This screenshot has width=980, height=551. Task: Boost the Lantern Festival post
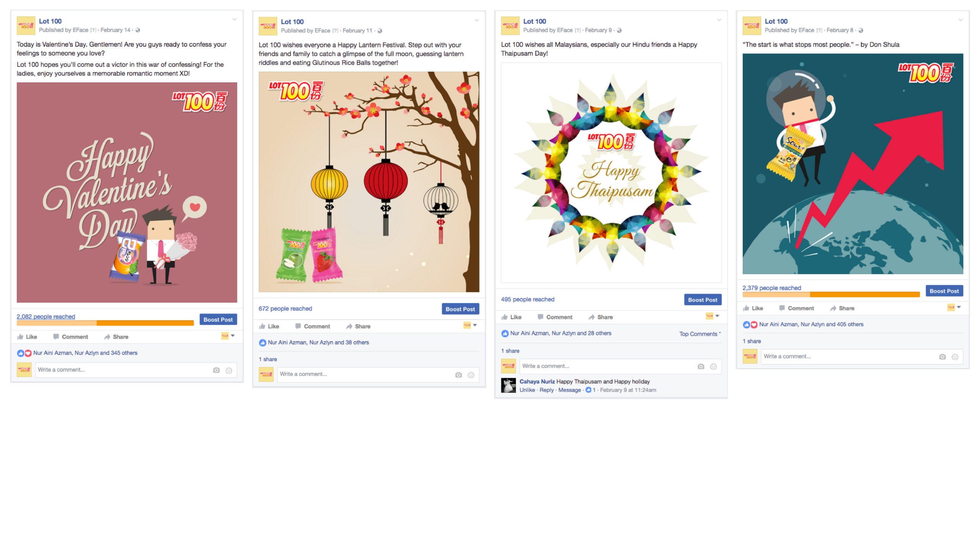point(460,309)
